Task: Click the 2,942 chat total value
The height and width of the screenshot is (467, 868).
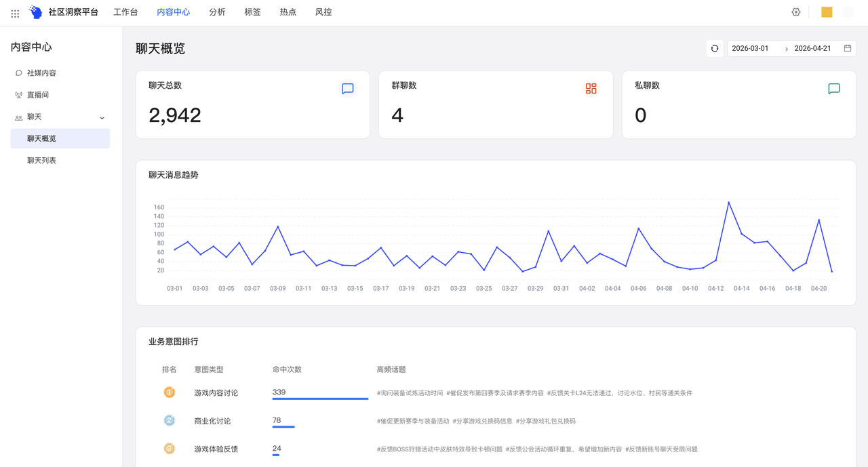Action: [175, 115]
